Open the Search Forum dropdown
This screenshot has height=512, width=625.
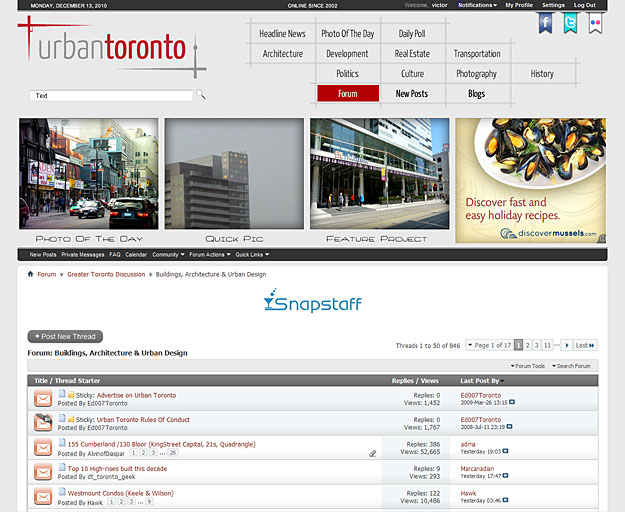[573, 366]
